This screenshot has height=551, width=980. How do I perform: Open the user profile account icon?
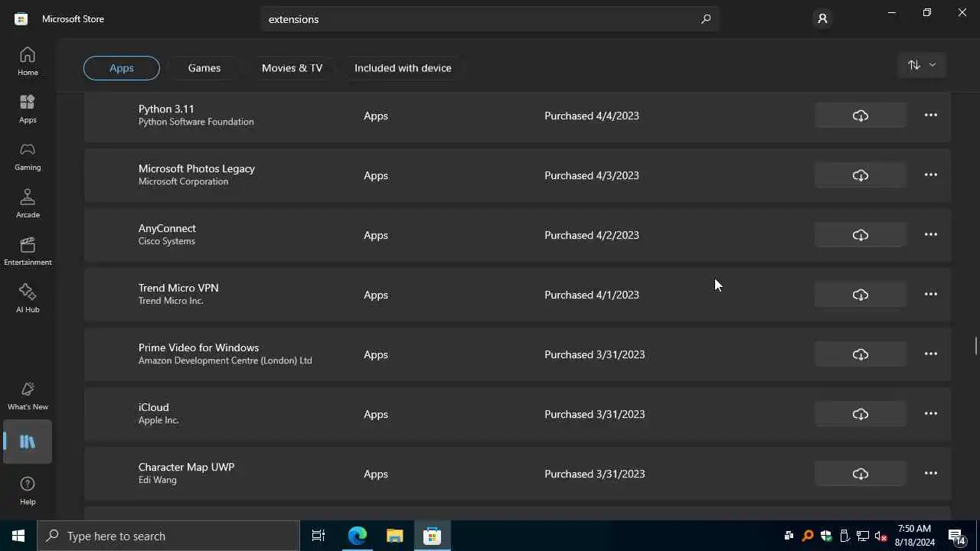[x=822, y=18]
